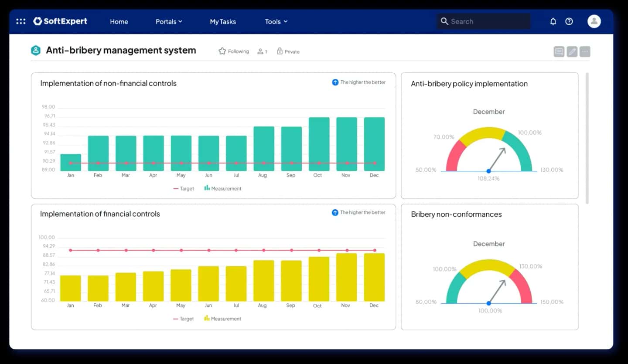This screenshot has height=364, width=628.
Task: Open the help question mark icon
Action: tap(569, 21)
